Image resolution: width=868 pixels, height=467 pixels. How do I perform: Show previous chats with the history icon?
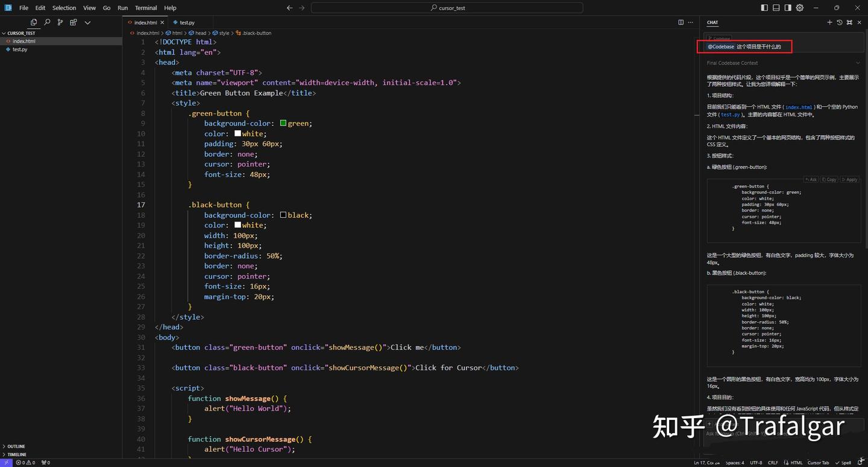840,22
